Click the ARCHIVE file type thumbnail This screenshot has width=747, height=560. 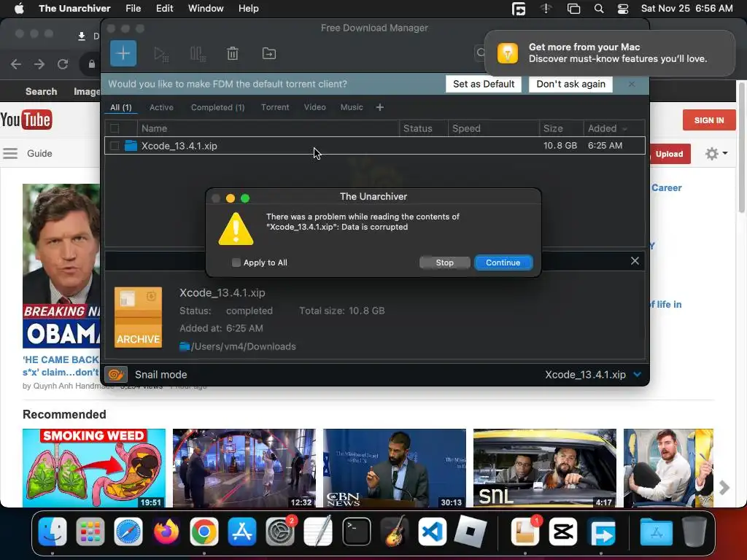pos(138,317)
